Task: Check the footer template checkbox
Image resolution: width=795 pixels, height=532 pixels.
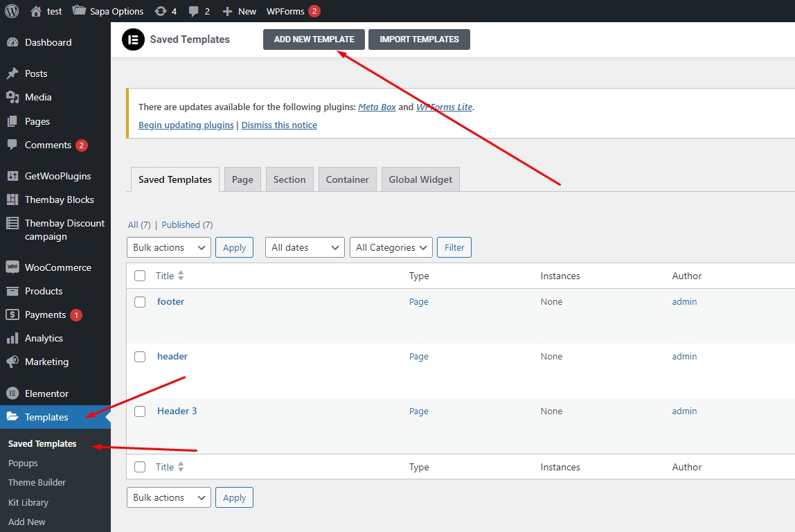Action: click(140, 302)
